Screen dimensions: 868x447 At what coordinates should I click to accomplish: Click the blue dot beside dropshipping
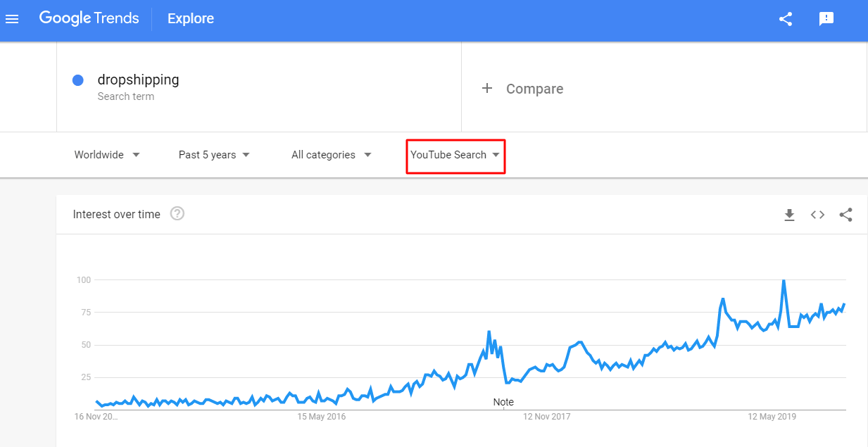[78, 80]
